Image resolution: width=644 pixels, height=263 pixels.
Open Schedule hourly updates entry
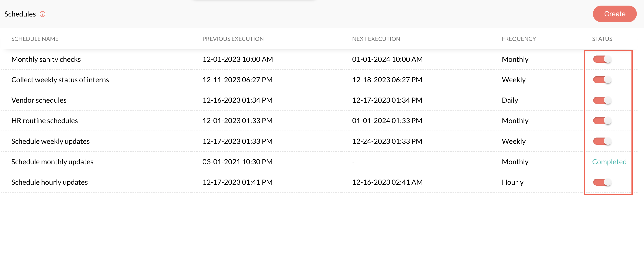pos(49,182)
